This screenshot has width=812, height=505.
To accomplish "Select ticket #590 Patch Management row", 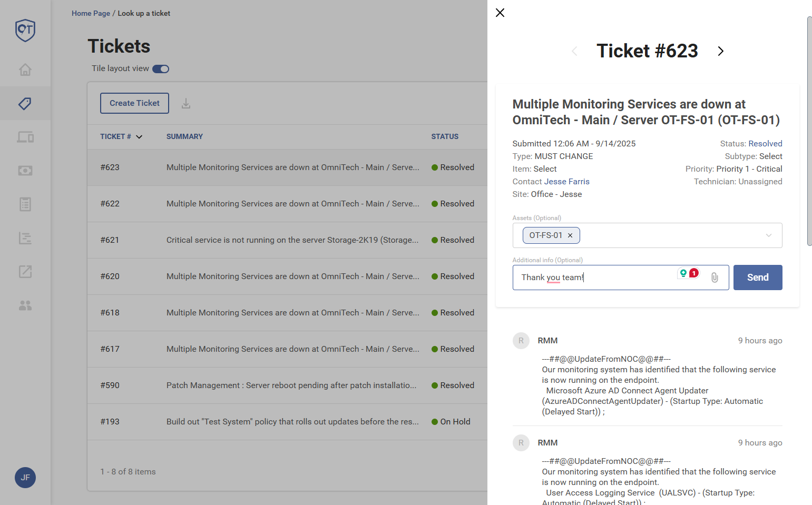I will pyautogui.click(x=287, y=385).
